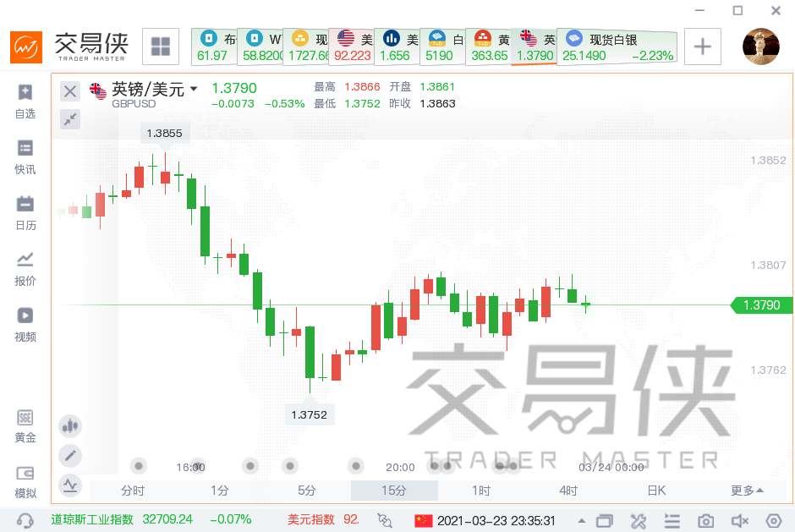Open 报价 quotes in the sidebar
Image resolution: width=795 pixels, height=532 pixels.
click(25, 269)
